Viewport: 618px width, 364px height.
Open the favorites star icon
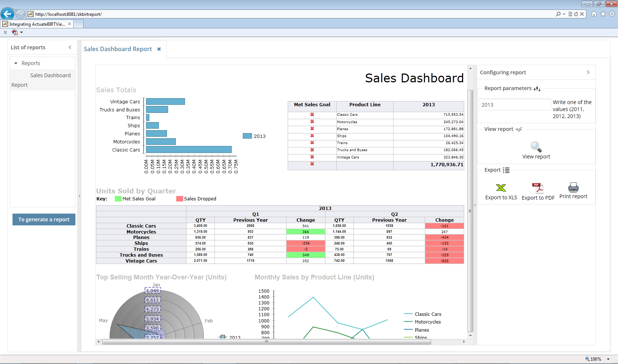(x=603, y=14)
